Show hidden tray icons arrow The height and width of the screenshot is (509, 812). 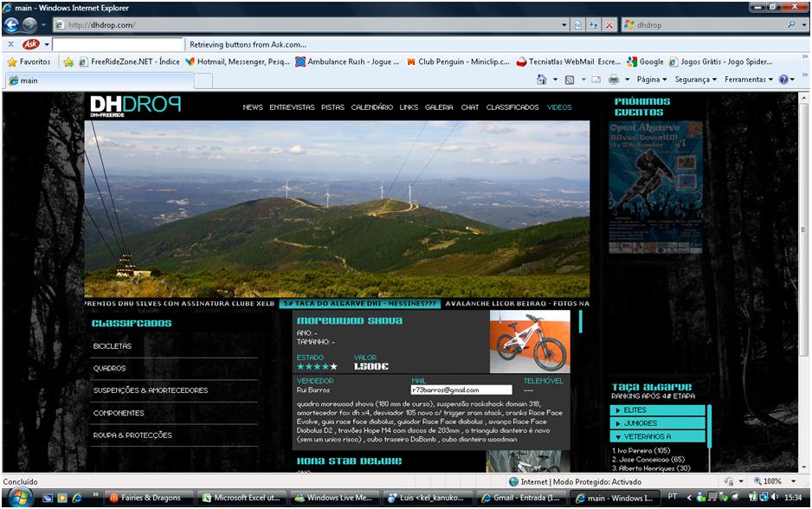coord(689,497)
